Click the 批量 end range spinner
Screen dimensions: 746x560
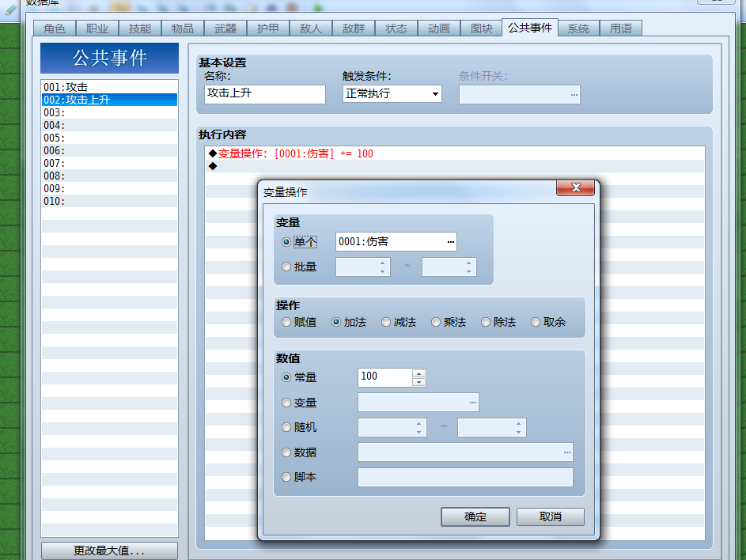click(x=449, y=267)
